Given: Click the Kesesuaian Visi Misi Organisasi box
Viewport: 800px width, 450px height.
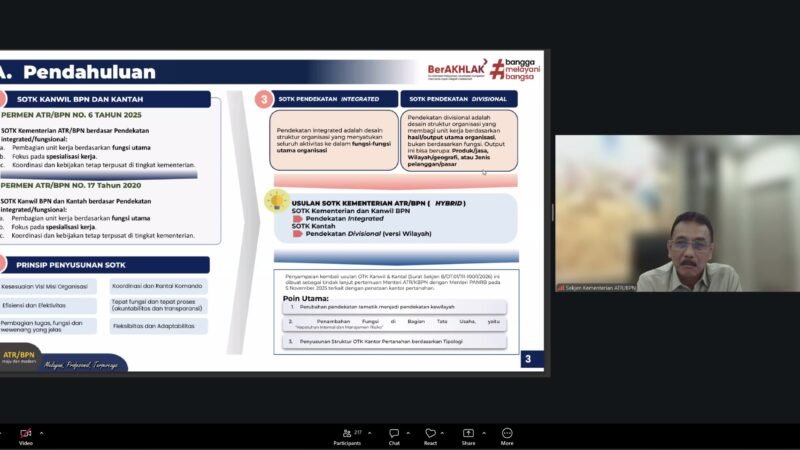Looking at the screenshot, I should [x=48, y=286].
